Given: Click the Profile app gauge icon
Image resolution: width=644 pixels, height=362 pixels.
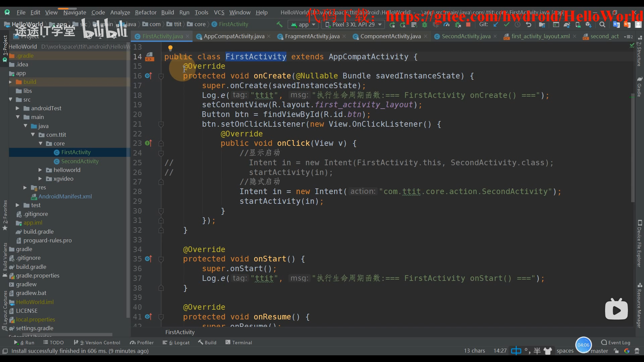Looking at the screenshot, I should 446,24.
